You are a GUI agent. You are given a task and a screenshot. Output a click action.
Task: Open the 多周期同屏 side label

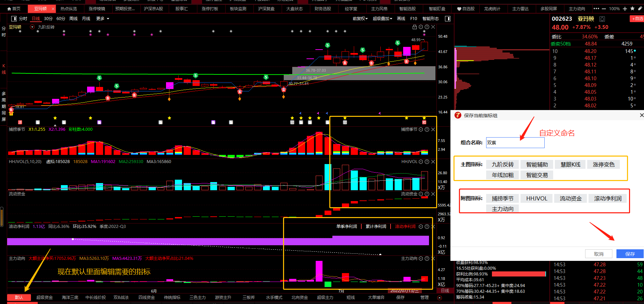tap(4, 106)
